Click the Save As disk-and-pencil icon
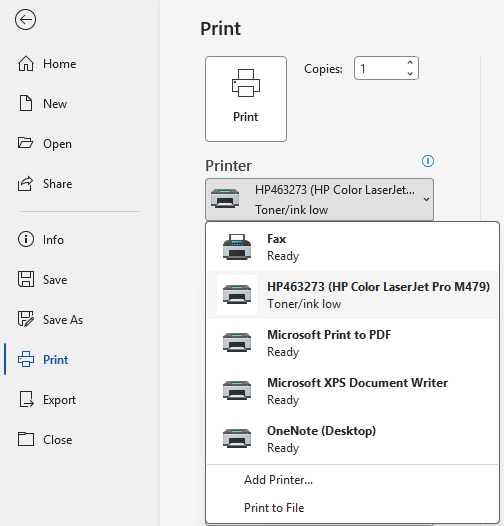Image resolution: width=504 pixels, height=526 pixels. (x=26, y=319)
